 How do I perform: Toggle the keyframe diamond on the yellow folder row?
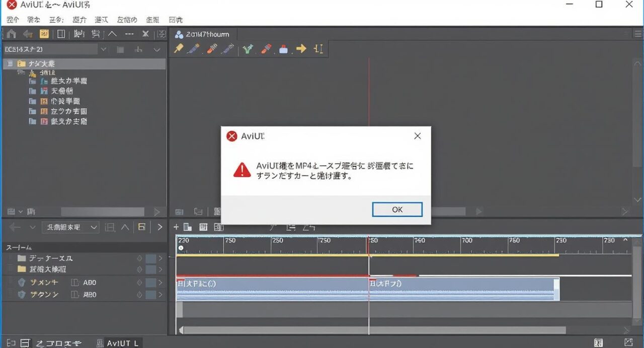[x=139, y=269]
